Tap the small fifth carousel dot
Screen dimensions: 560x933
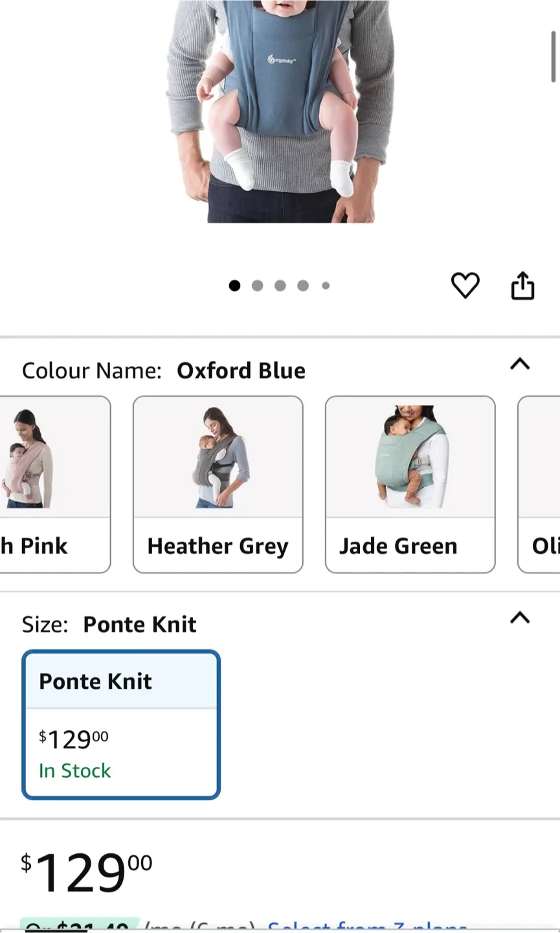coord(326,286)
